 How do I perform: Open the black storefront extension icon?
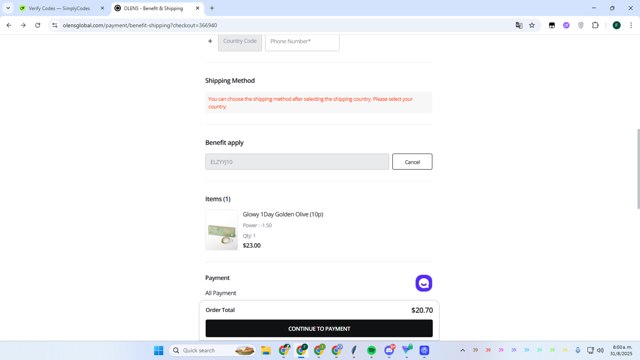[x=552, y=25]
